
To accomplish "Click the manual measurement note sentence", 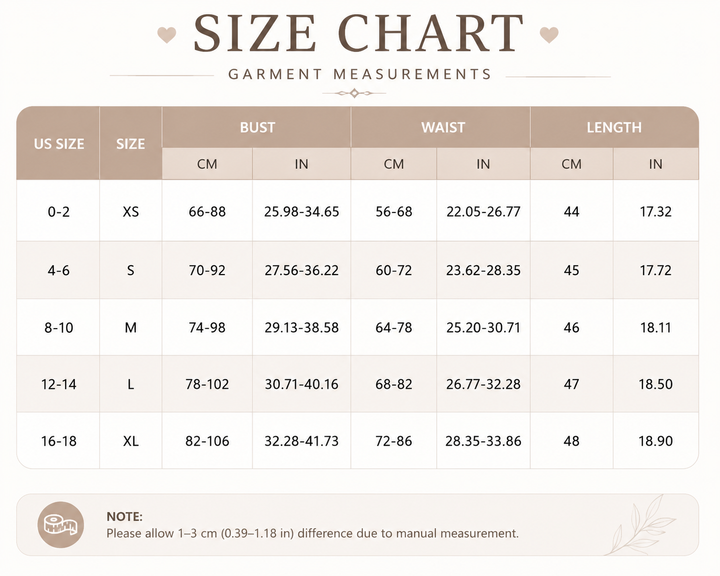I will point(312,534).
